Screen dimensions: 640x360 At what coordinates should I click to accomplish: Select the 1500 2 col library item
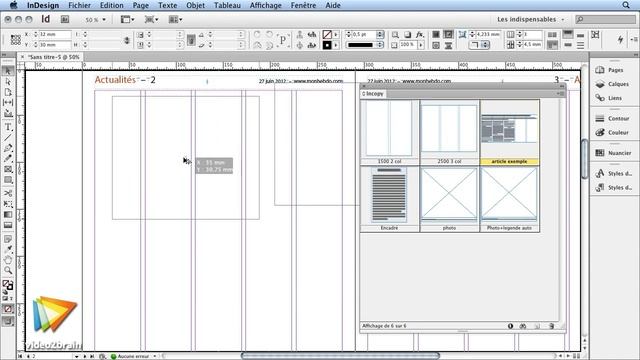coord(389,131)
